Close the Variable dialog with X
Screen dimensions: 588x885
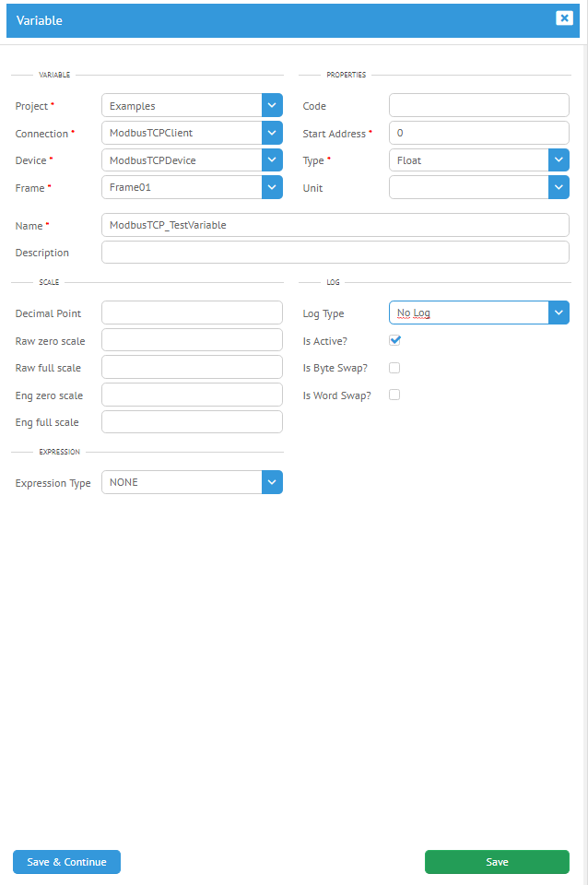(x=564, y=18)
